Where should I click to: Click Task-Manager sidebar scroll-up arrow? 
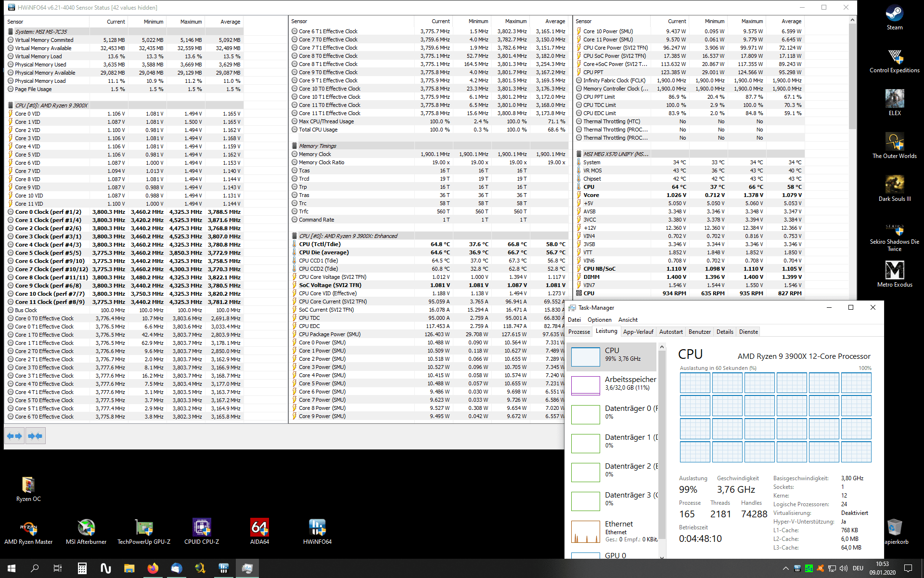pos(662,347)
